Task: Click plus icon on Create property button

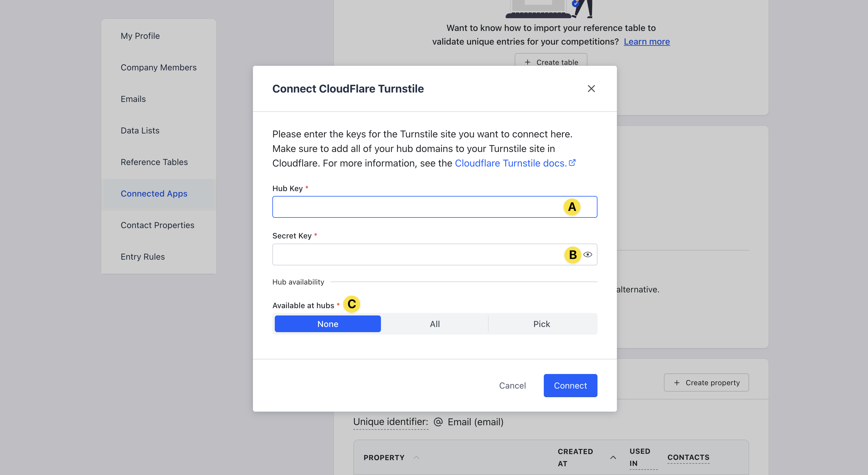Action: coord(677,383)
